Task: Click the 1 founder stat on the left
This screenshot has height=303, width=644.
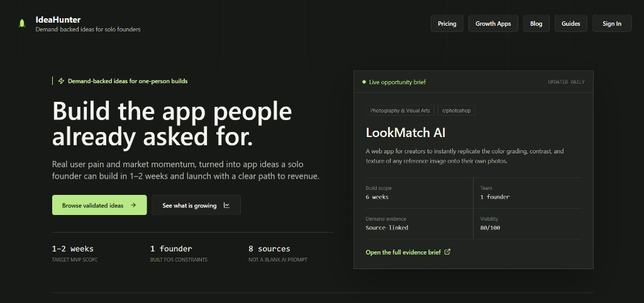Action: tap(171, 249)
